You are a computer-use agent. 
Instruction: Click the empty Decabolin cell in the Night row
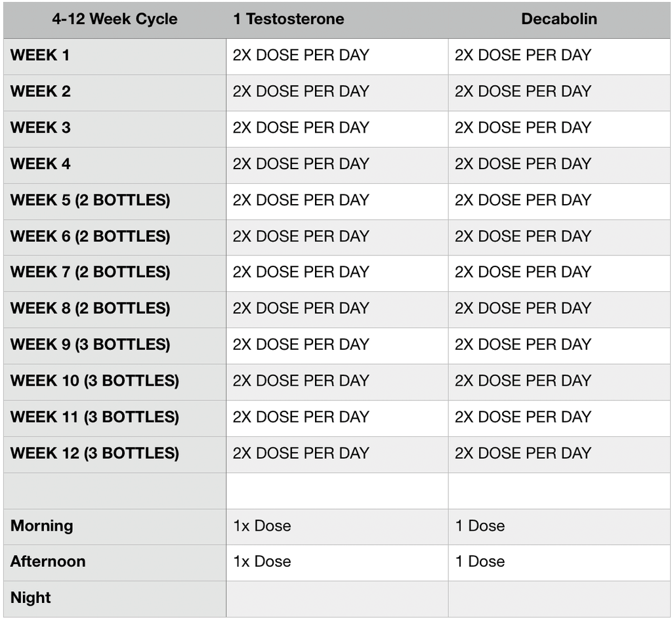[x=559, y=598]
